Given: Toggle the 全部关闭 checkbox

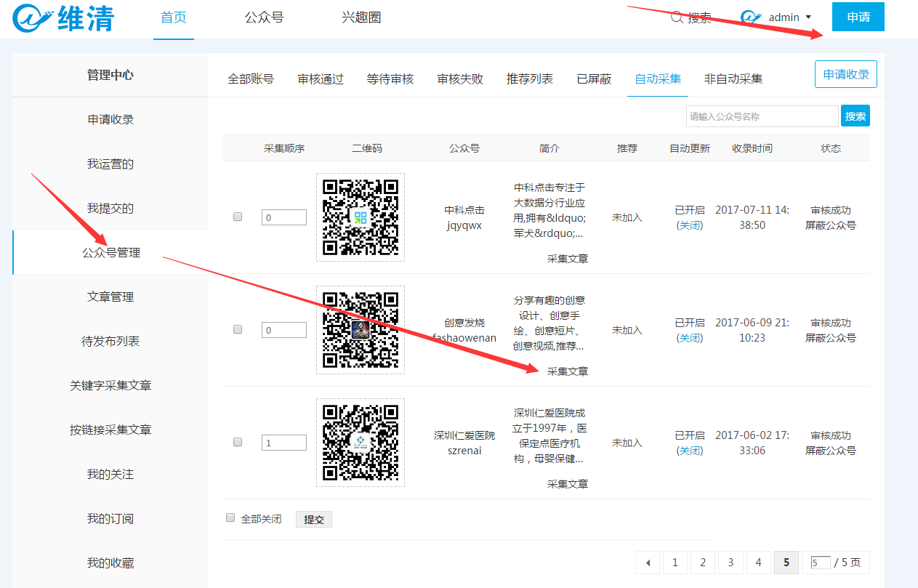Looking at the screenshot, I should (x=230, y=518).
